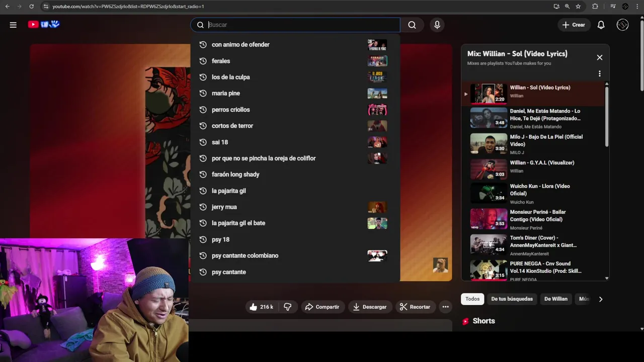644x362 pixels.
Task: Select suggestion 'con animo de ofender'
Action: click(295, 45)
